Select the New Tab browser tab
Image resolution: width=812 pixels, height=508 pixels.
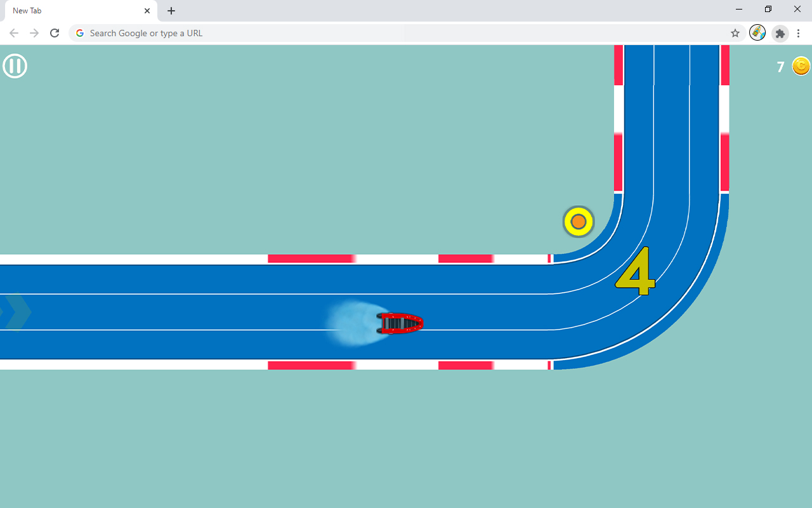tap(73, 10)
